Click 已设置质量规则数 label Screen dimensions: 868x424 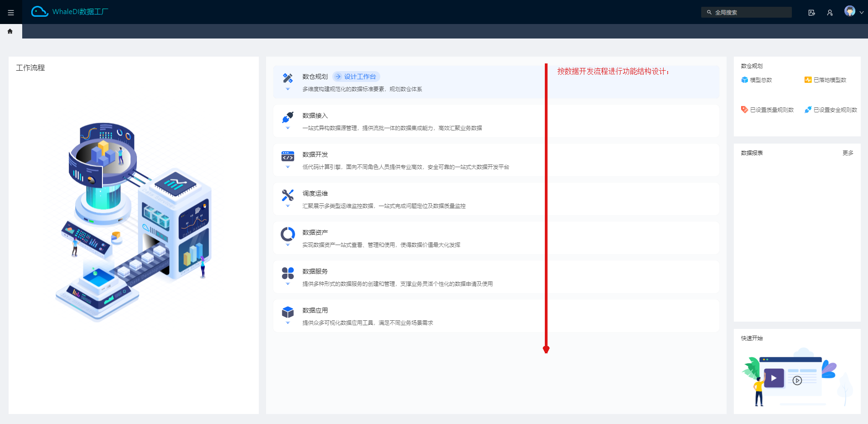pos(772,110)
